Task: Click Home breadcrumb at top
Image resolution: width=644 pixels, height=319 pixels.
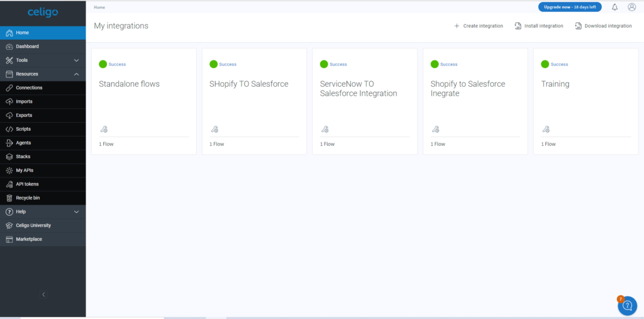Action: pyautogui.click(x=99, y=8)
